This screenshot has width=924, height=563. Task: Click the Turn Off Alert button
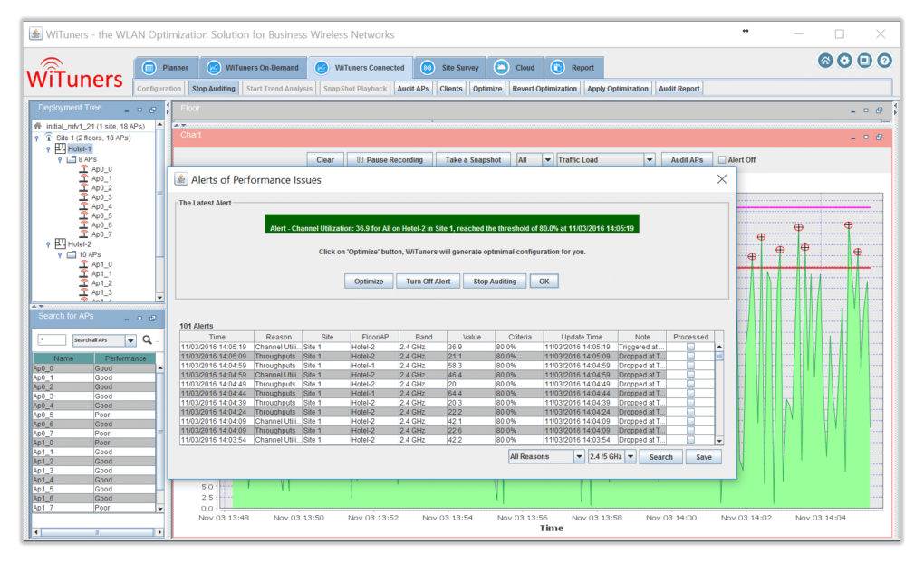click(x=428, y=281)
